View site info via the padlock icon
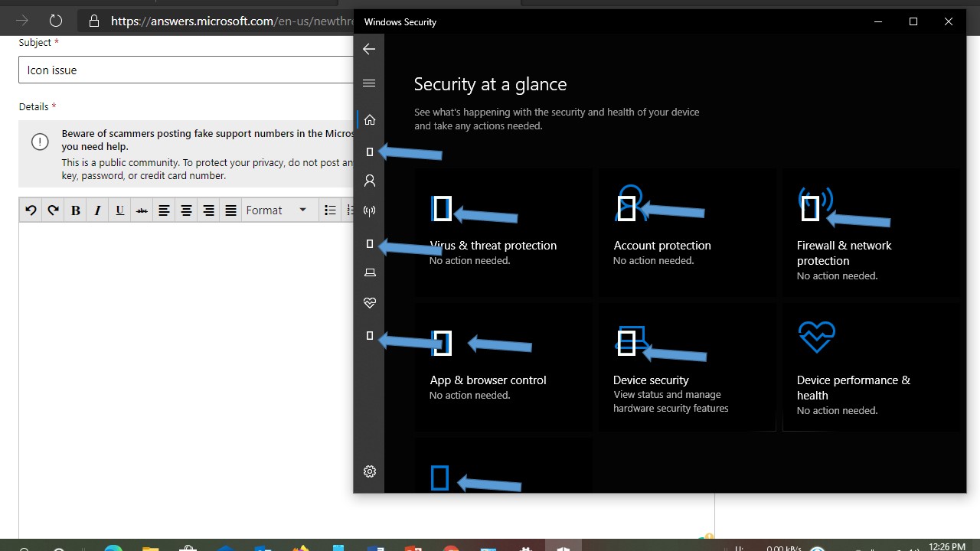Screen dimensions: 980x551 (x=94, y=21)
